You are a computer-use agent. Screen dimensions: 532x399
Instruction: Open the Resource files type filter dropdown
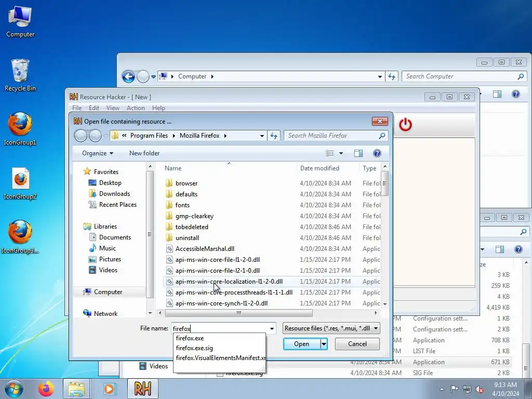click(331, 328)
